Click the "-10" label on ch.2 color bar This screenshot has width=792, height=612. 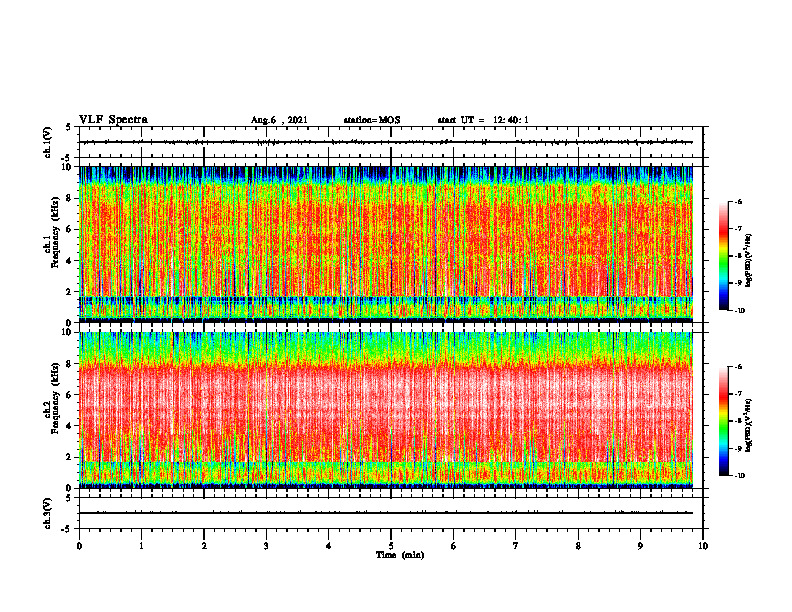click(x=739, y=476)
